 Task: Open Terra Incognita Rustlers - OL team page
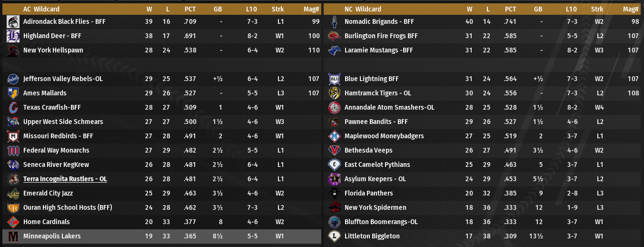[x=65, y=179]
